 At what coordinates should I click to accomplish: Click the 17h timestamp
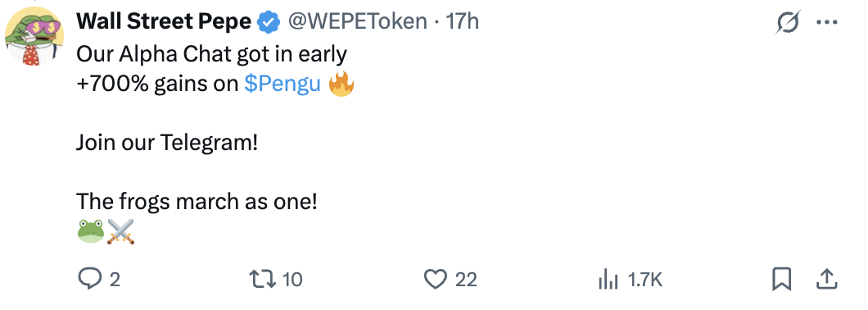click(x=462, y=21)
